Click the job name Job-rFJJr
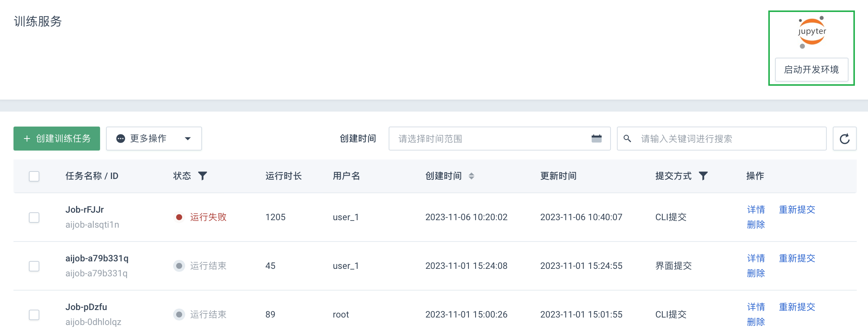Screen dimensions: 868x328 [x=85, y=210]
